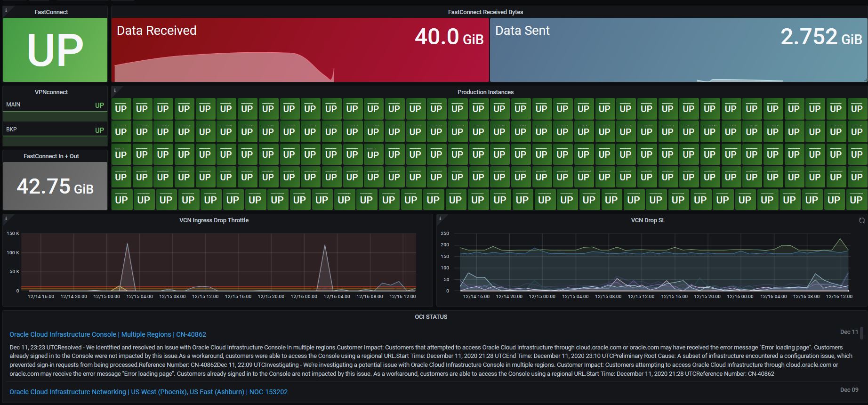
Task: Open the VCN Ingress Drop Throttle title menu
Action: (214, 220)
